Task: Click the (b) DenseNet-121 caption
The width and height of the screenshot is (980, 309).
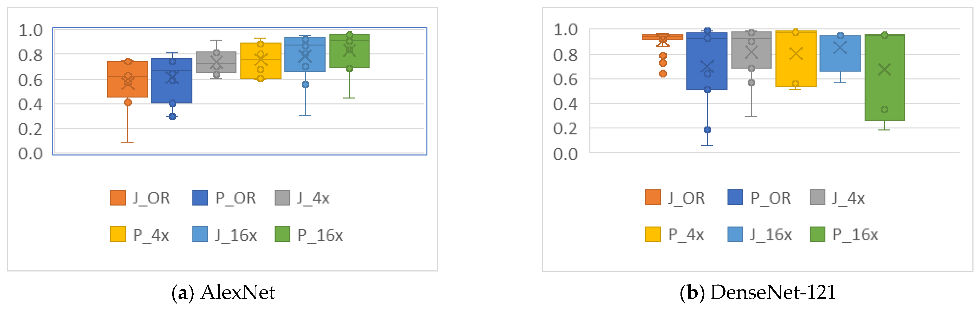Action: (x=758, y=293)
